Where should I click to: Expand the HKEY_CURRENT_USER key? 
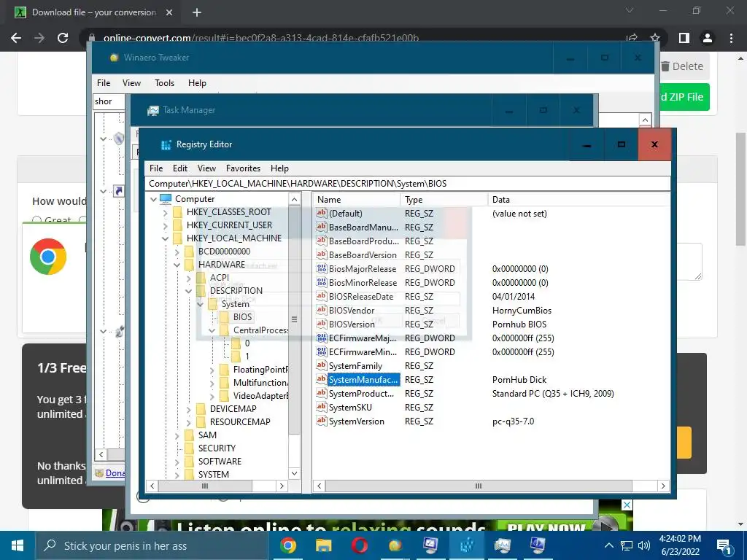[166, 225]
